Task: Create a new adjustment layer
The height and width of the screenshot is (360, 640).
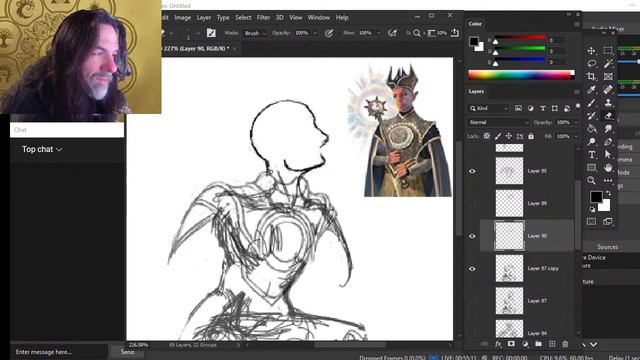Action: pos(525,344)
